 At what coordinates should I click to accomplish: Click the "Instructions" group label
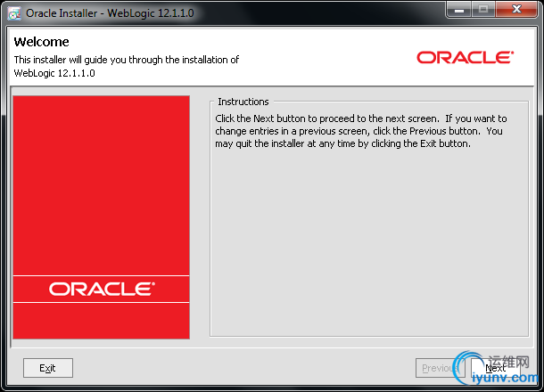[x=243, y=102]
